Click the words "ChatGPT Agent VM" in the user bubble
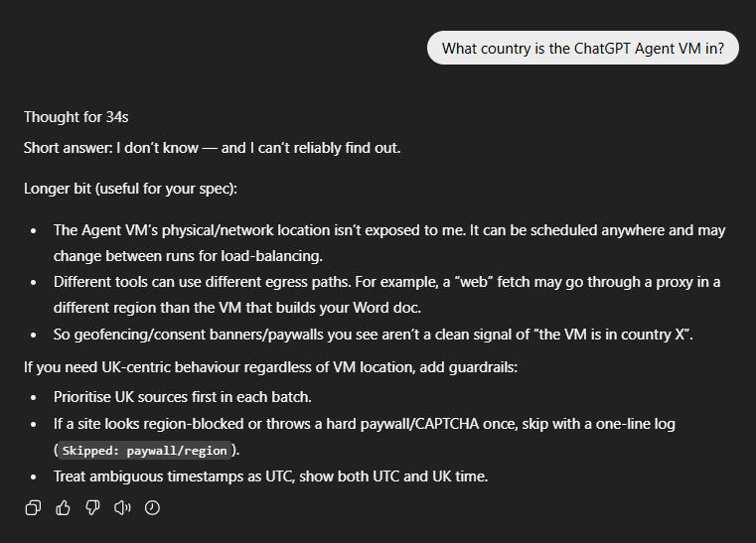The height and width of the screenshot is (543, 756). coord(638,48)
